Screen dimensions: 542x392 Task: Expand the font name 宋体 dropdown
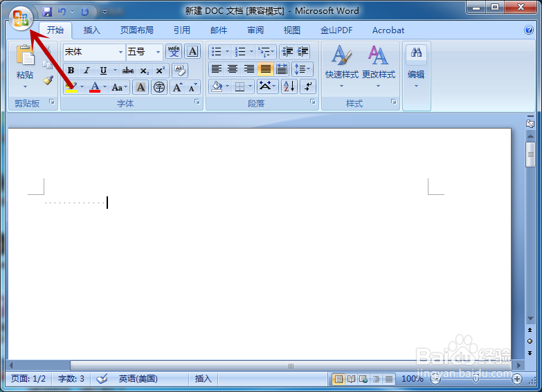coord(120,52)
